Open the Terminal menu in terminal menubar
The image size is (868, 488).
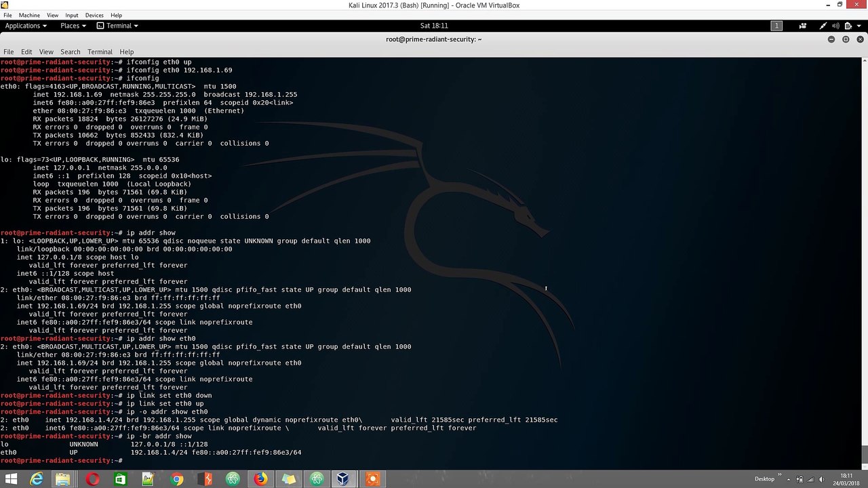pyautogui.click(x=100, y=52)
